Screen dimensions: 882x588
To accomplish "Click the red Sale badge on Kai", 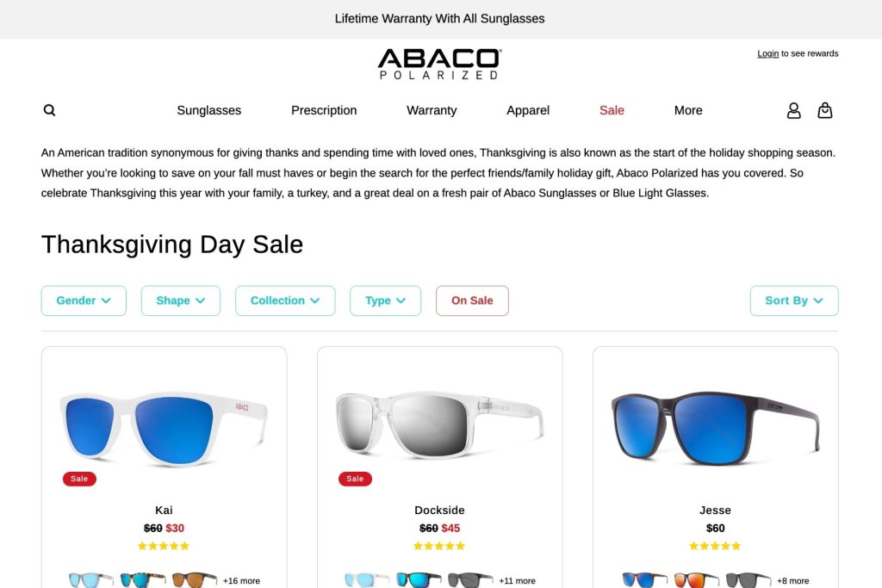I will tap(79, 479).
